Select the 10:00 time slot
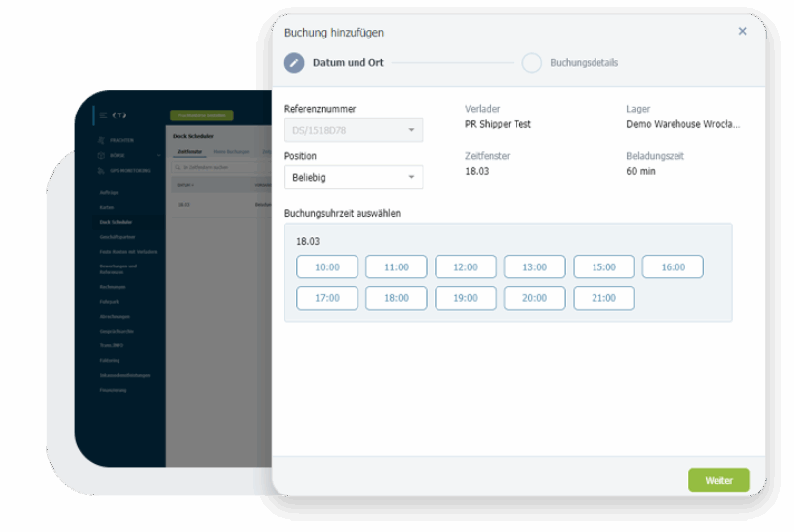Viewport: 794px width, 532px height. tap(327, 267)
